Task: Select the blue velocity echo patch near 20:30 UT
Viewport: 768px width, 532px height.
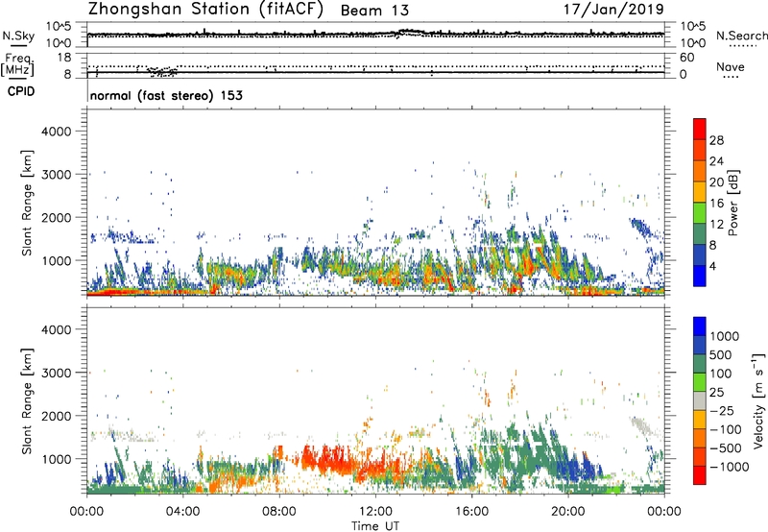Action: click(x=581, y=467)
